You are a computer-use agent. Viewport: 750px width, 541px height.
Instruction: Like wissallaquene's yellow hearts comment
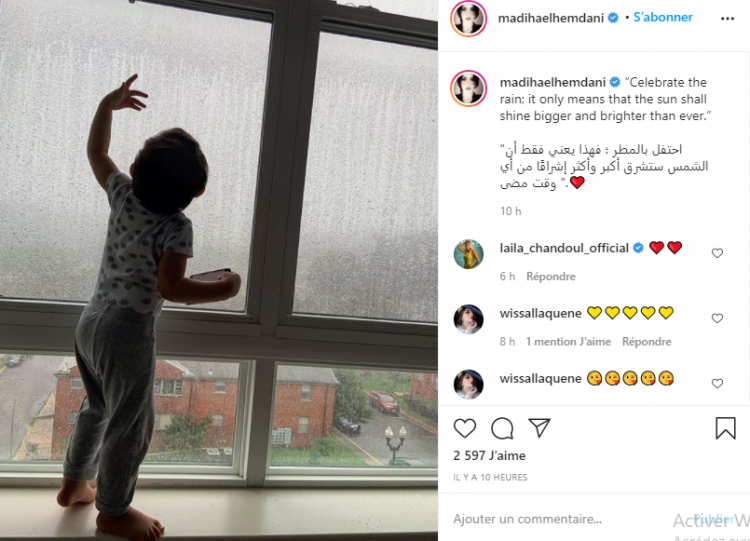(717, 318)
